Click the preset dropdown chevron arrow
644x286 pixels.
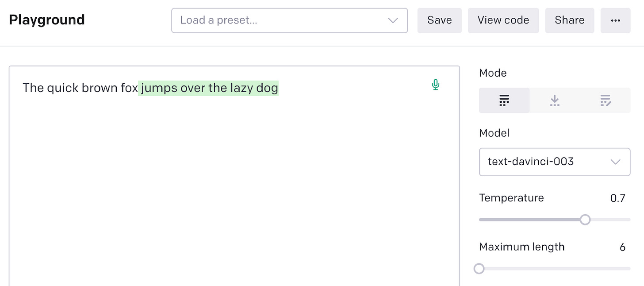(x=392, y=20)
